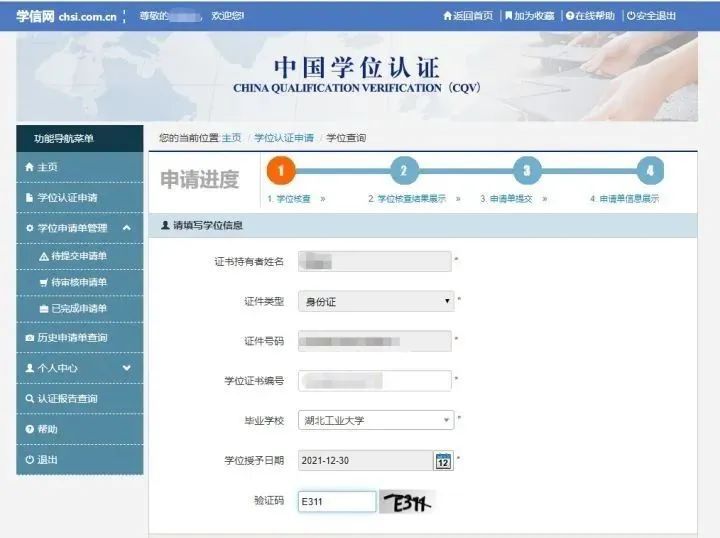
Task: Click the document icon beside 学位认证申请
Action: (x=29, y=198)
